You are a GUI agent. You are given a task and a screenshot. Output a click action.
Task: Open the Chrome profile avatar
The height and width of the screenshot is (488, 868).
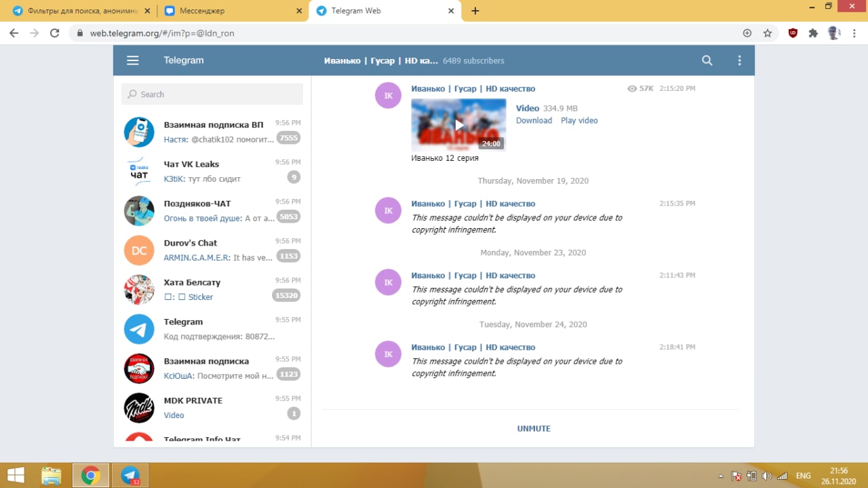[x=834, y=33]
